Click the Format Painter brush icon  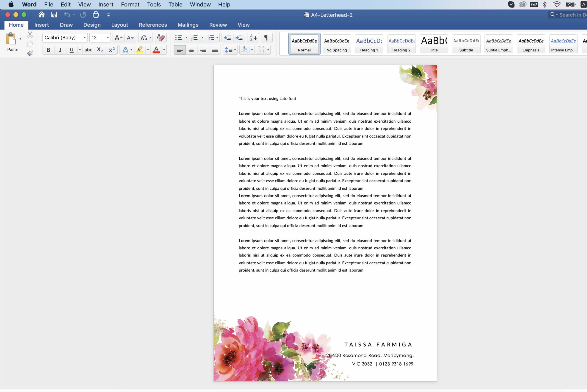coord(30,53)
